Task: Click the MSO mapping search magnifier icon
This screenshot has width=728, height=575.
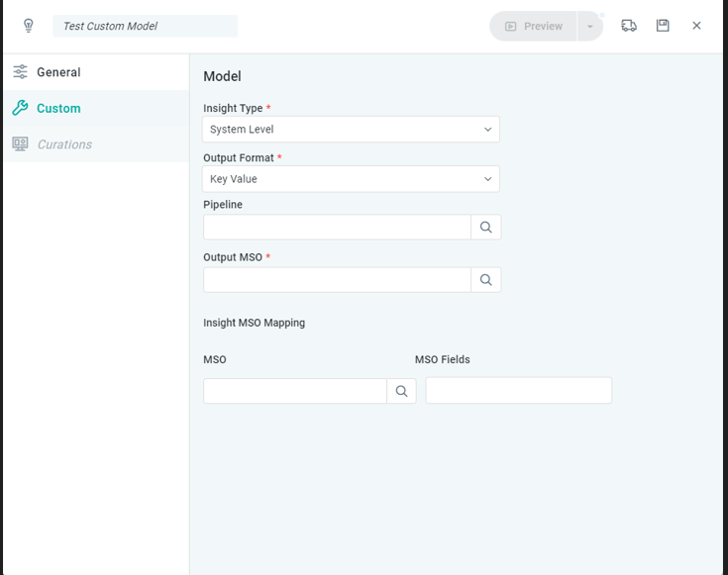Action: [x=401, y=391]
